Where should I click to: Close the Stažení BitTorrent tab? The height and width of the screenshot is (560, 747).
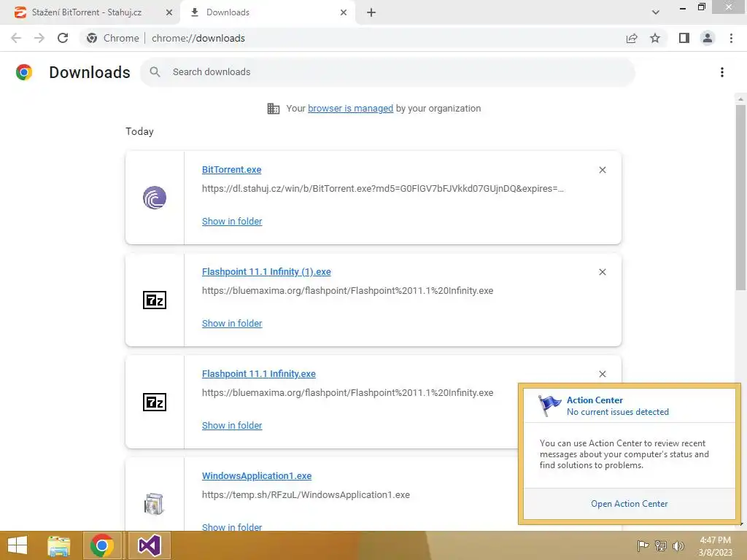click(169, 12)
